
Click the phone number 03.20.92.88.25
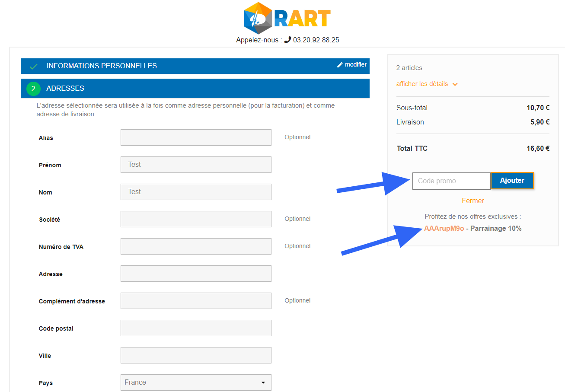tap(316, 40)
